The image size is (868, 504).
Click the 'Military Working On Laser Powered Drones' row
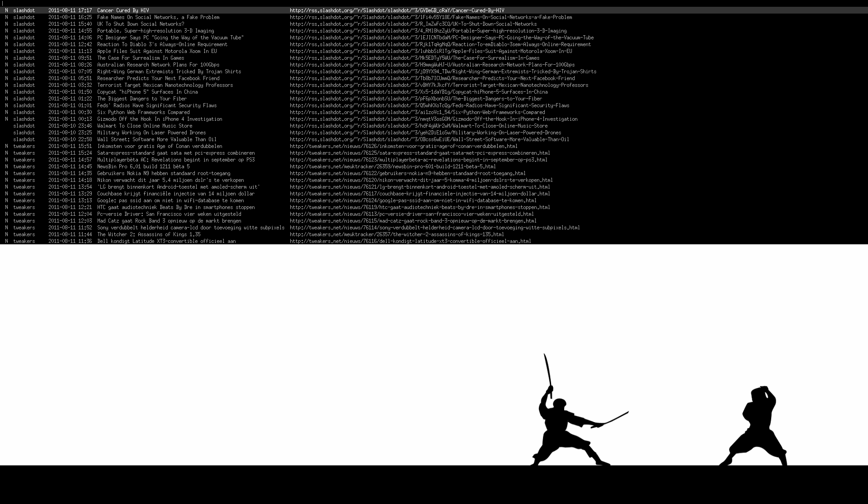pos(151,133)
